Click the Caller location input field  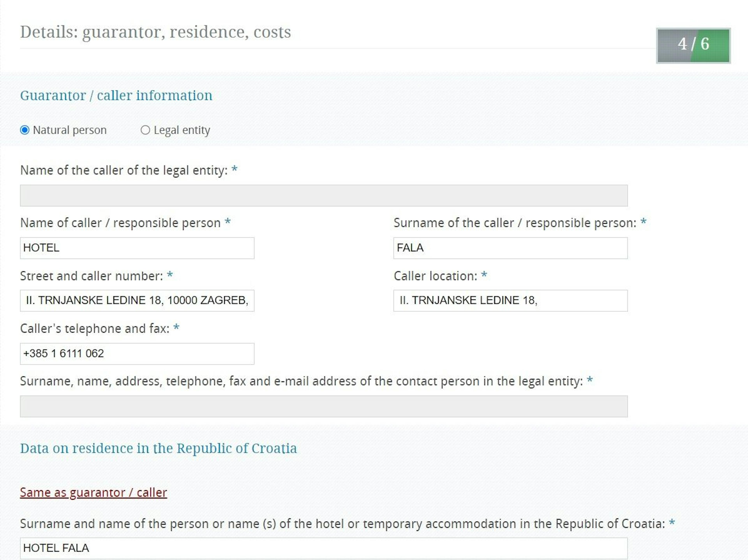coord(510,301)
